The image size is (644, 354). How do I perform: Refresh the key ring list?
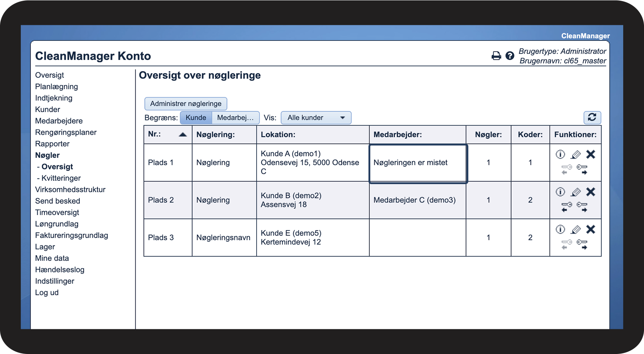pyautogui.click(x=592, y=117)
